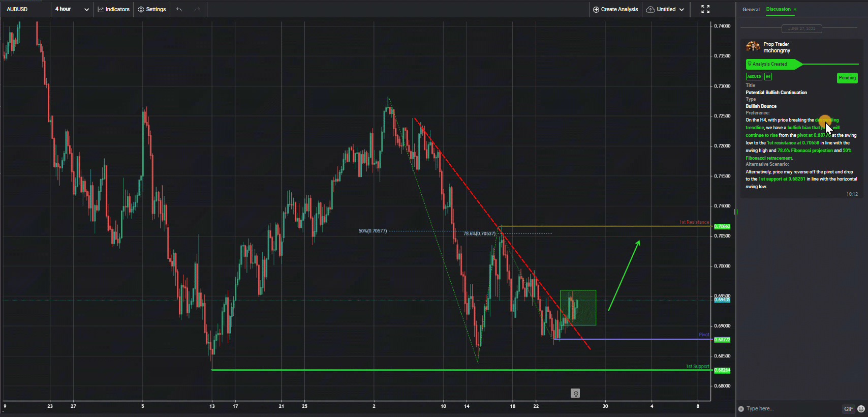Click the redo arrow in the toolbar
Screen dimensions: 868x417
[198, 9]
